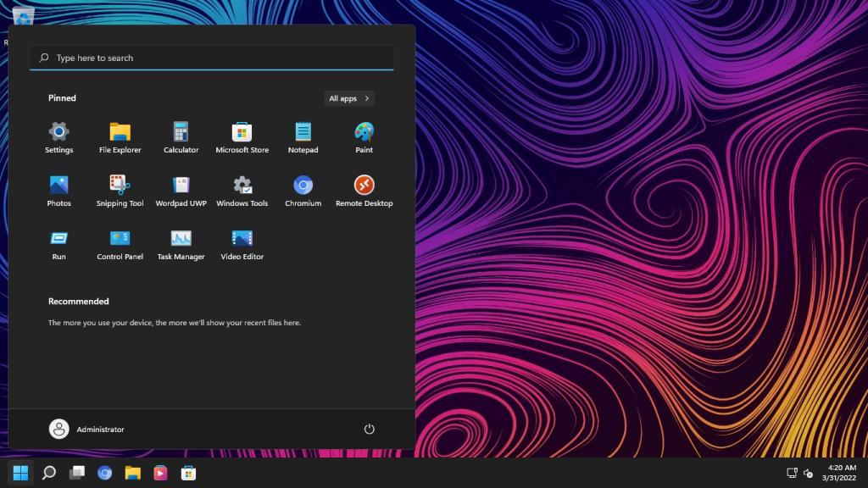The height and width of the screenshot is (488, 868).
Task: Open Media Player from the taskbar
Action: [x=159, y=473]
